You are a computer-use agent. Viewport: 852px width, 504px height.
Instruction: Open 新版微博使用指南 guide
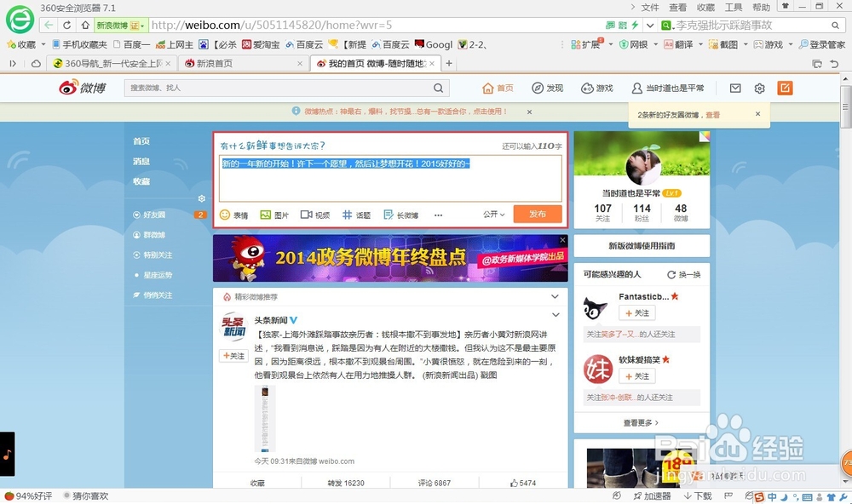[642, 246]
